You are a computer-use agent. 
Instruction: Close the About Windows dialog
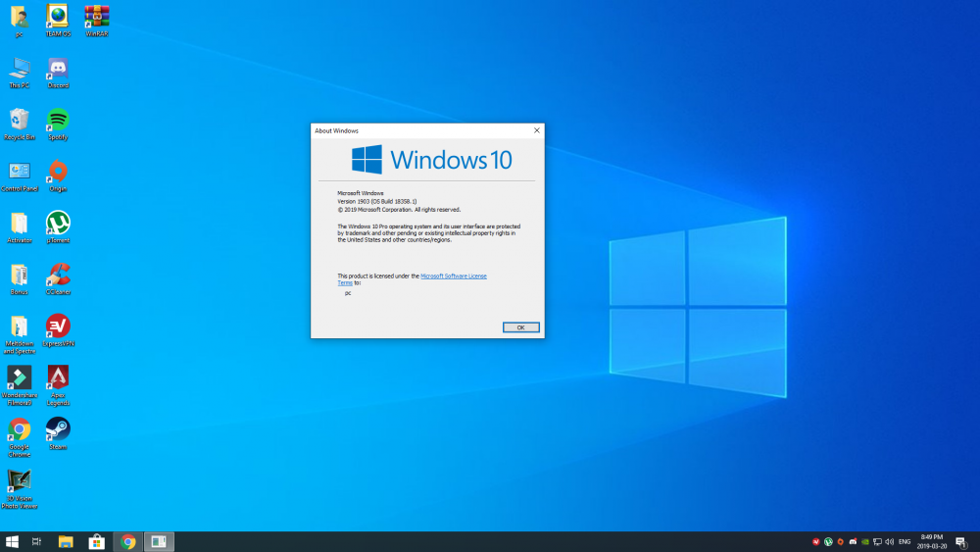(536, 130)
